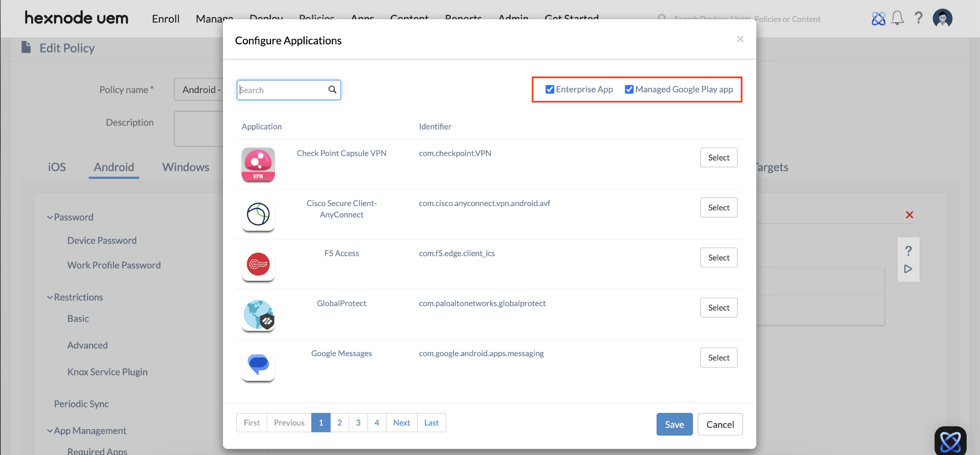Click the side panel help question icon

point(908,251)
